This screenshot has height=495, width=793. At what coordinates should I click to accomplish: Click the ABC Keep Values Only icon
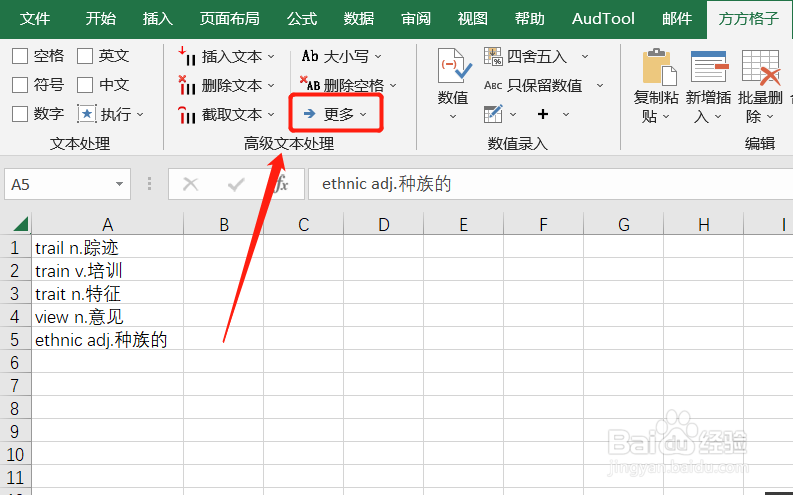click(493, 85)
